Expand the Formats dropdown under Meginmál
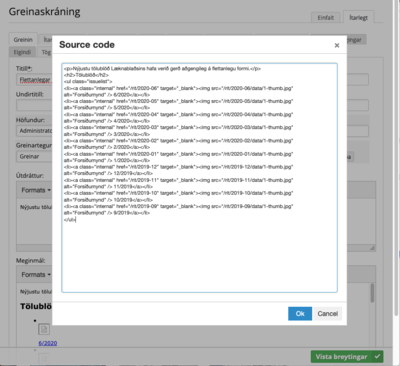The width and height of the screenshot is (400, 366). pyautogui.click(x=36, y=275)
